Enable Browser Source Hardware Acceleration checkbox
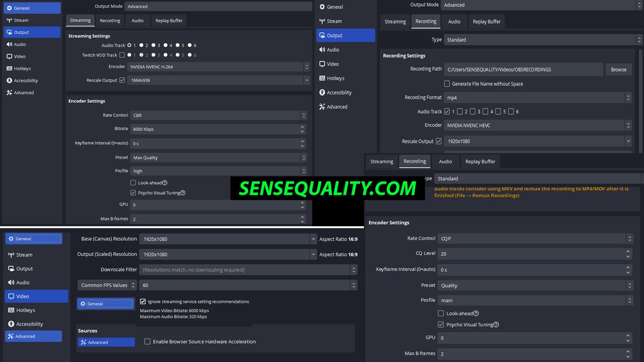The image size is (644, 362). (x=148, y=342)
